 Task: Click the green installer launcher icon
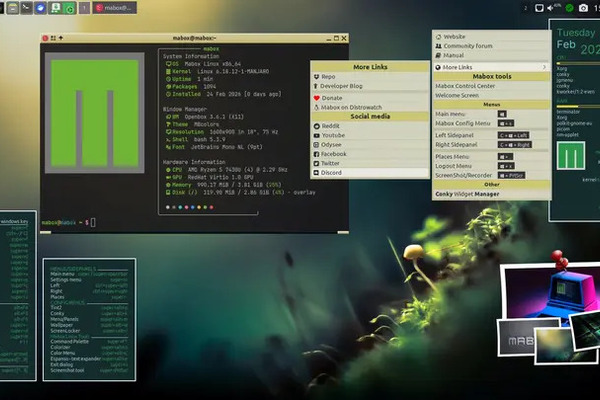55,8
